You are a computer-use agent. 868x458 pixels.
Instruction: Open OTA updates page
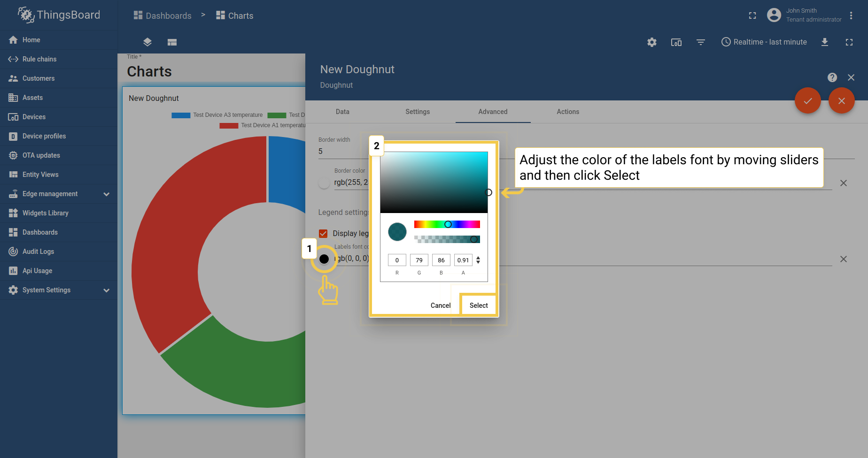(41, 155)
